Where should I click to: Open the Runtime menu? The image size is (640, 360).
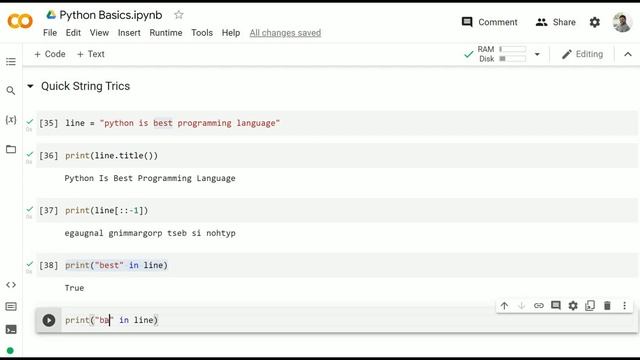click(x=166, y=33)
